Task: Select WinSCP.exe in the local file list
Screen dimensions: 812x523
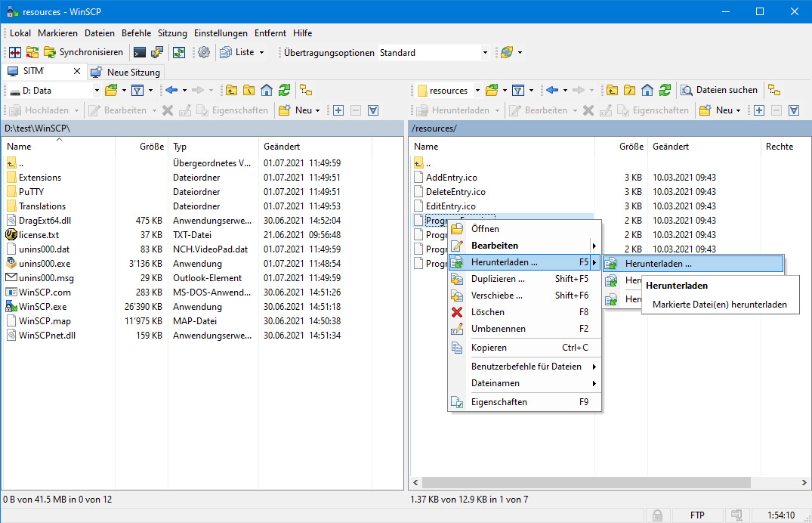Action: 42,307
